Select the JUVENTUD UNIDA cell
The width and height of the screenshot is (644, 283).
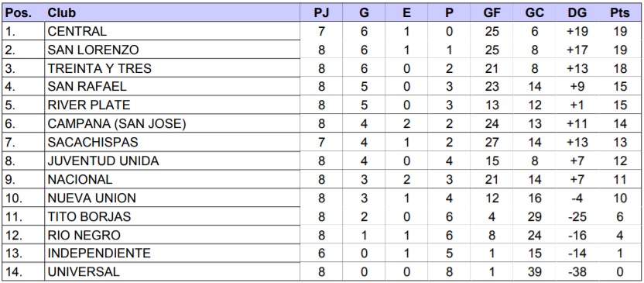click(x=172, y=160)
